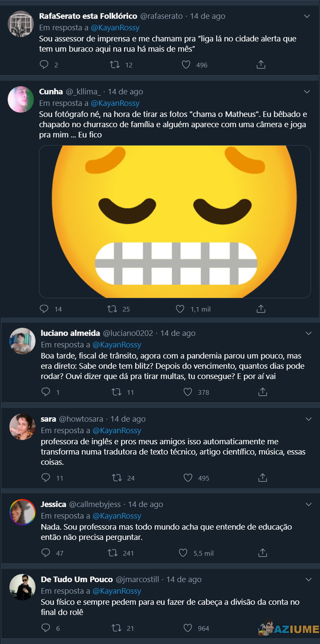The height and width of the screenshot is (644, 320).
Task: Click the share icon on sara's tweet
Action: point(262,478)
